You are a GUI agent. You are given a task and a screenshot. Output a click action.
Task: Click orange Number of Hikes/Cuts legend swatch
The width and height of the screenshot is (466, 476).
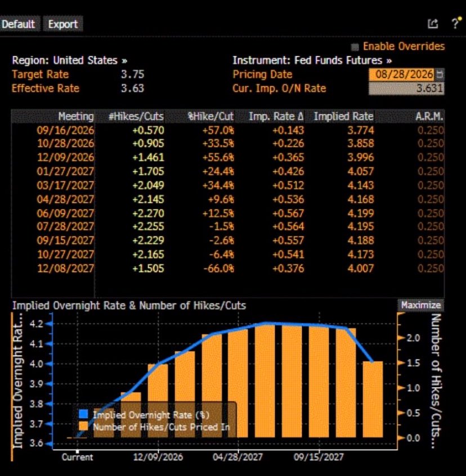click(x=83, y=426)
